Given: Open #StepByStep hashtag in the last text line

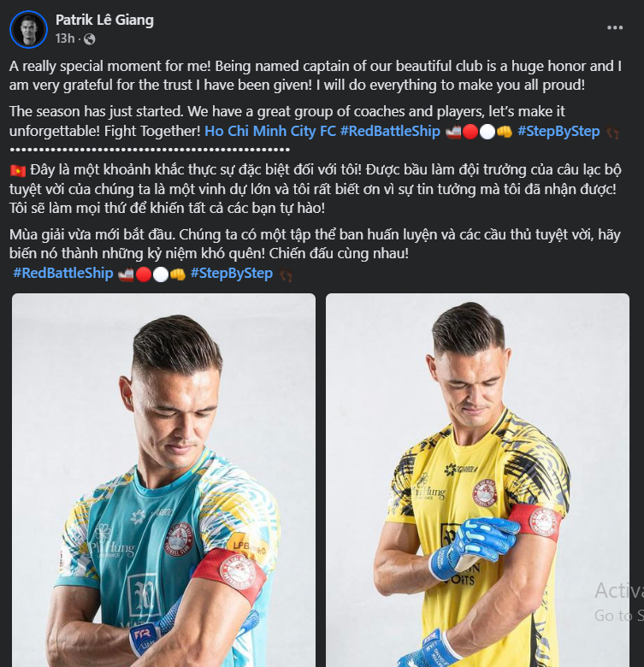Looking at the screenshot, I should click(232, 273).
